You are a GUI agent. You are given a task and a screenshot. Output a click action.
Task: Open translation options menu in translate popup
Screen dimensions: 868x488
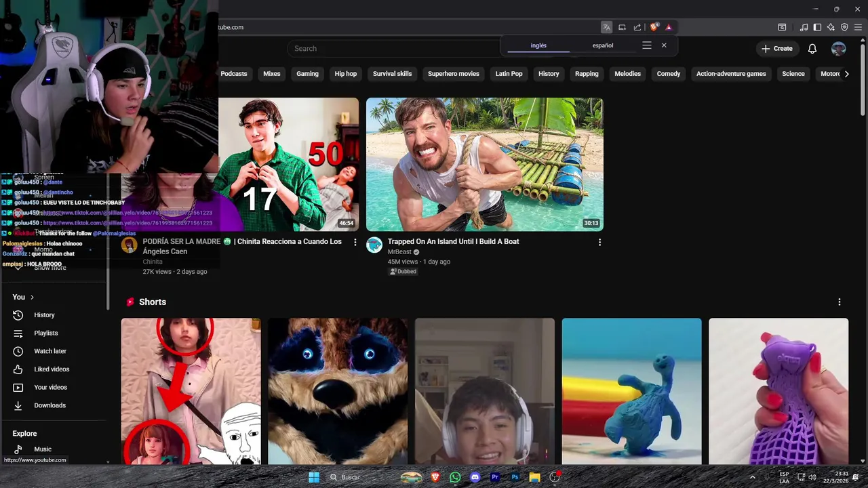coord(647,45)
